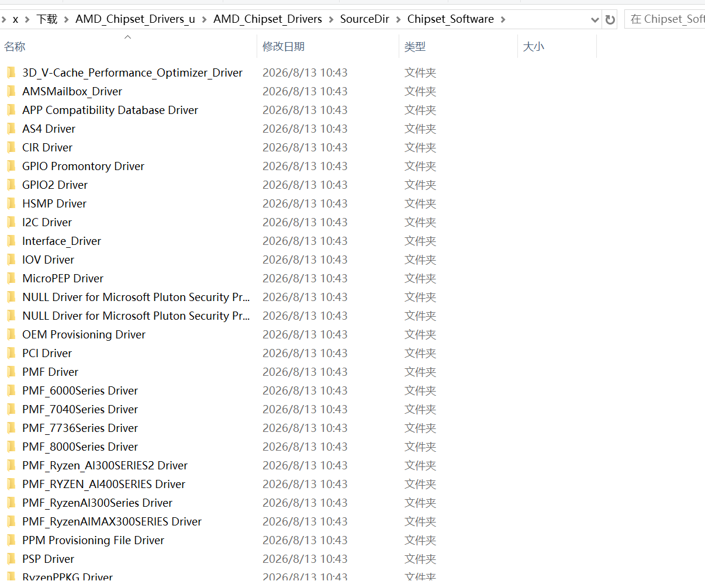Expand the chevron after Chipset_Software breadcrumb
This screenshot has width=705, height=588.
coord(503,19)
